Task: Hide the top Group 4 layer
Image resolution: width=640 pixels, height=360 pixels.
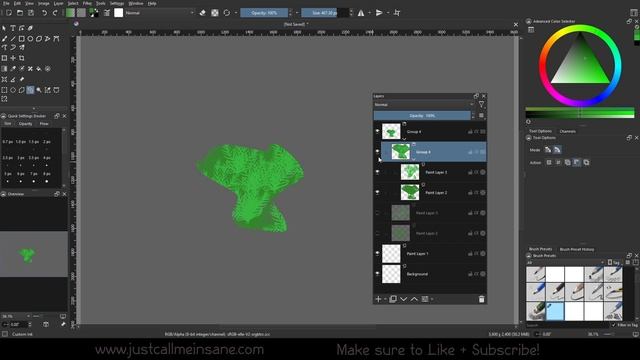Action: [x=377, y=131]
